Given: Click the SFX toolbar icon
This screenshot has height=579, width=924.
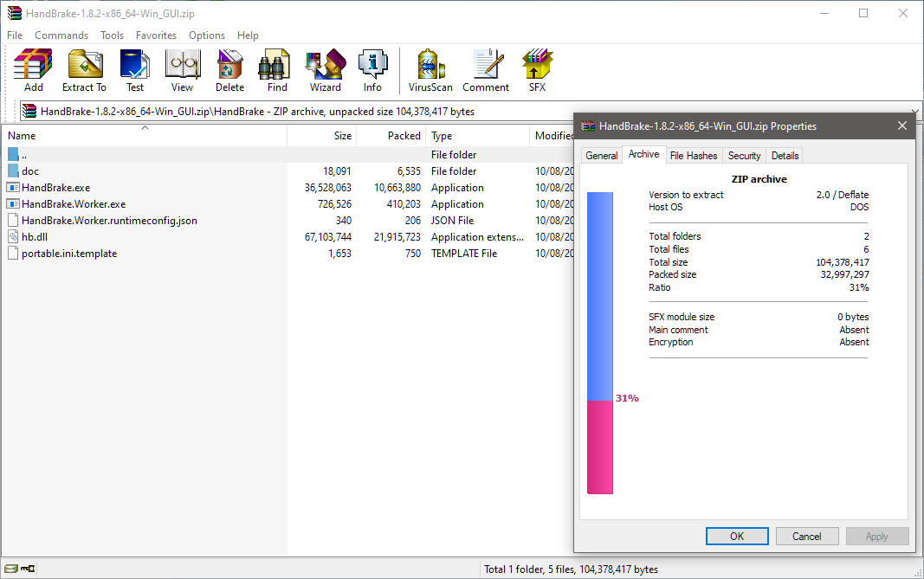Looking at the screenshot, I should pos(537,64).
